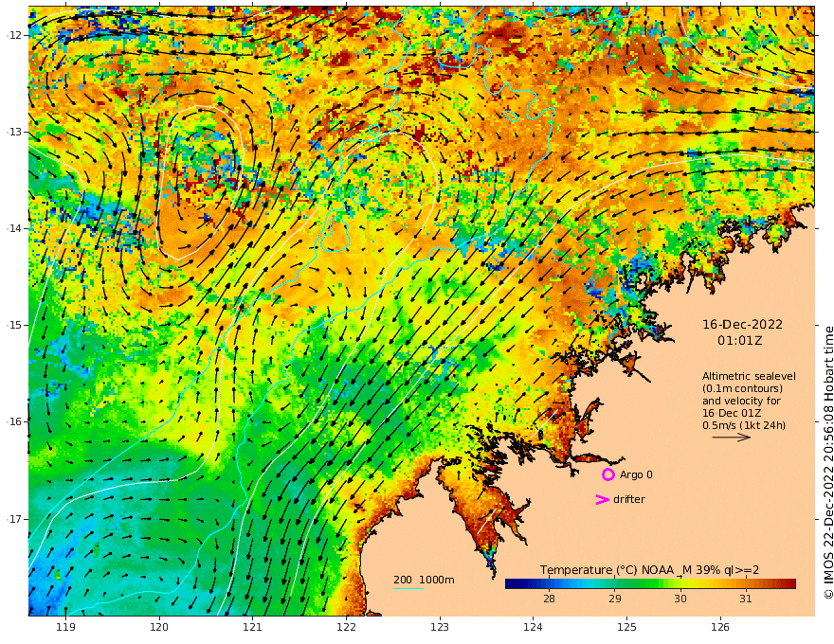Click the 'Argo 0' legend label
The width and height of the screenshot is (834, 644).
click(636, 474)
